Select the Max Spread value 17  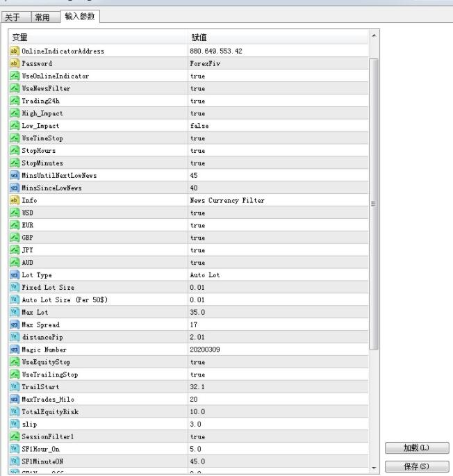click(x=194, y=325)
